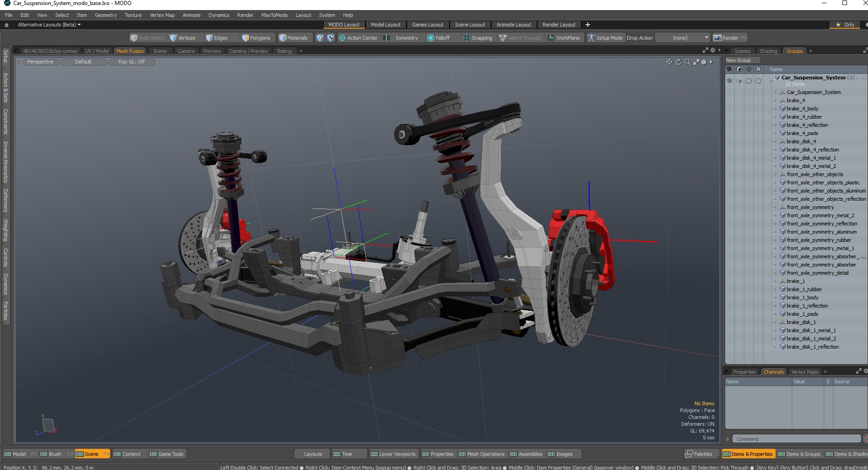Open the Lower Viewports toggle
Screen dimensions: 868x470
coord(393,454)
